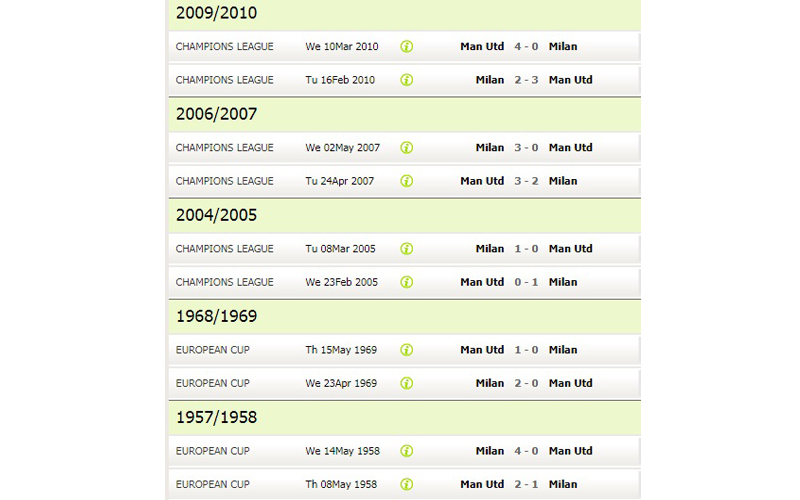The height and width of the screenshot is (500, 800).
Task: Click the Milan 4 - 0 Man Utd score
Action: [x=526, y=451]
